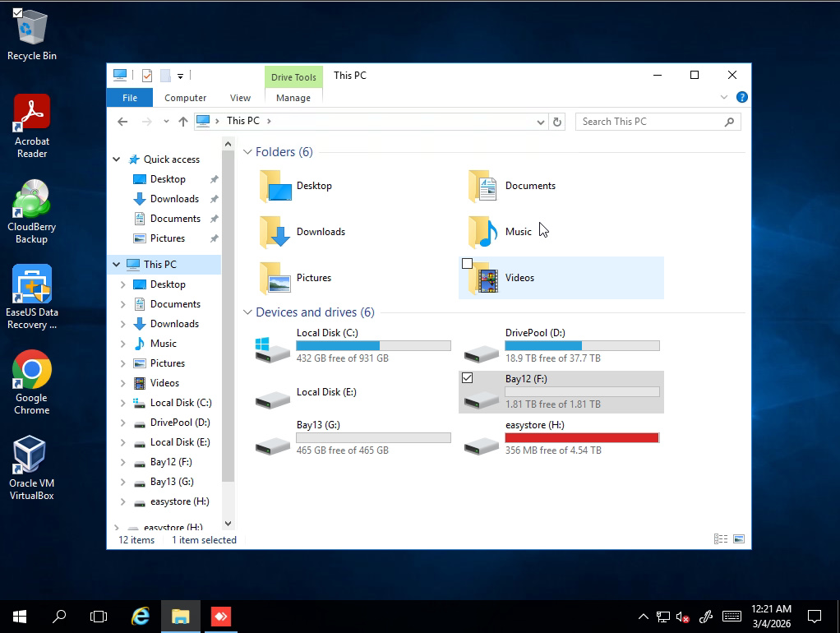Toggle the Recycle Bin desktop checkbox
This screenshot has width=840, height=633.
[18, 12]
